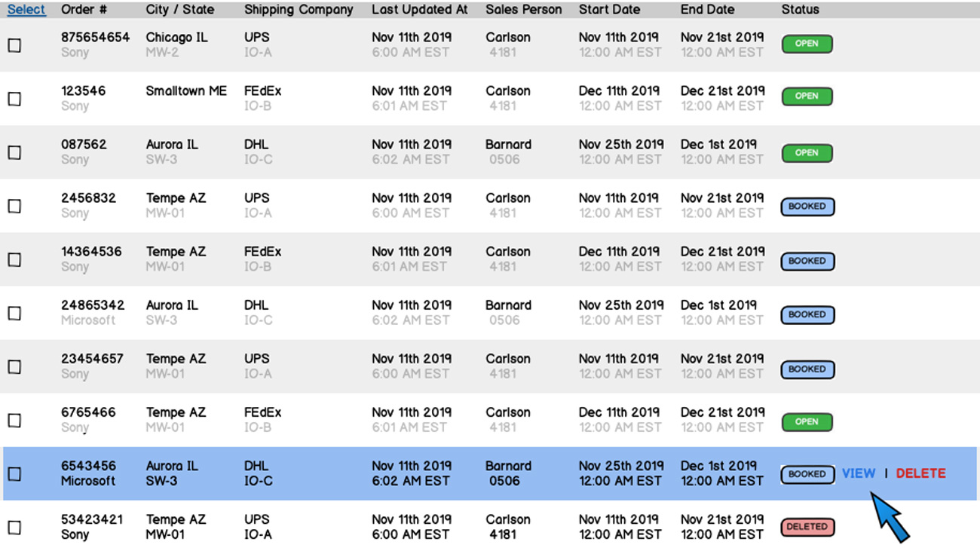Click BOOKED status badge for order 2456832
The width and height of the screenshot is (980, 554).
click(x=807, y=207)
